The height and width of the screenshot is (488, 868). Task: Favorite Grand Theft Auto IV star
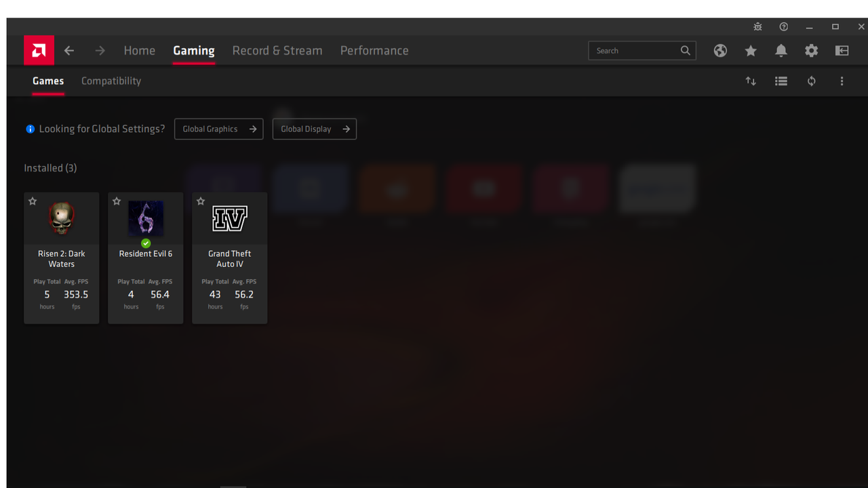point(201,201)
